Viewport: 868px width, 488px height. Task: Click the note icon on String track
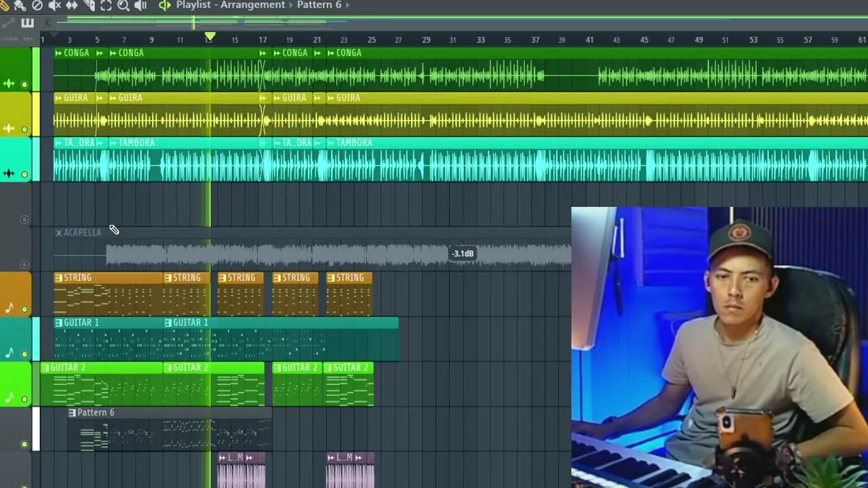coord(9,308)
